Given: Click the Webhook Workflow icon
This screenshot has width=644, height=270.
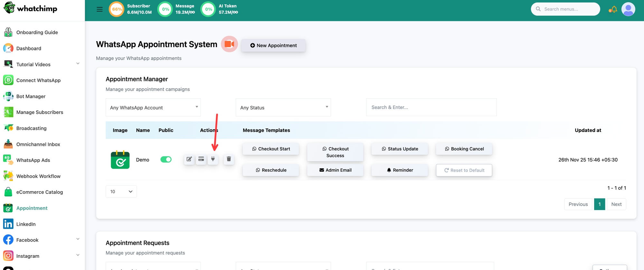Looking at the screenshot, I should (8, 176).
